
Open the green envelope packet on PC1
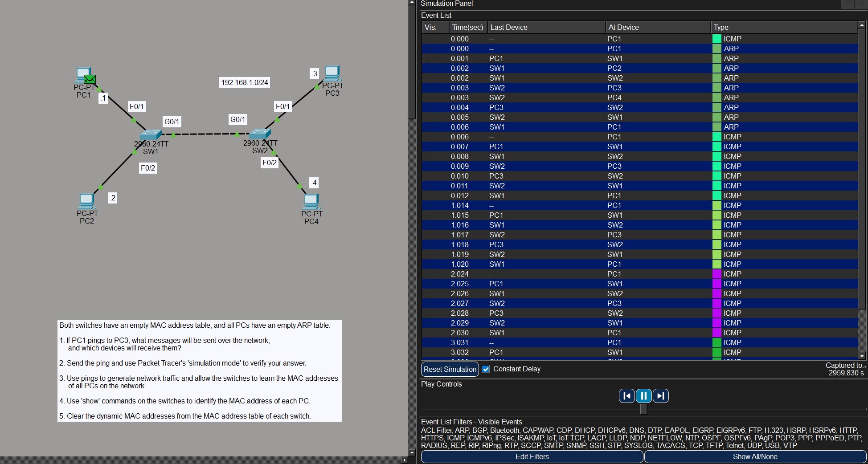click(x=90, y=80)
